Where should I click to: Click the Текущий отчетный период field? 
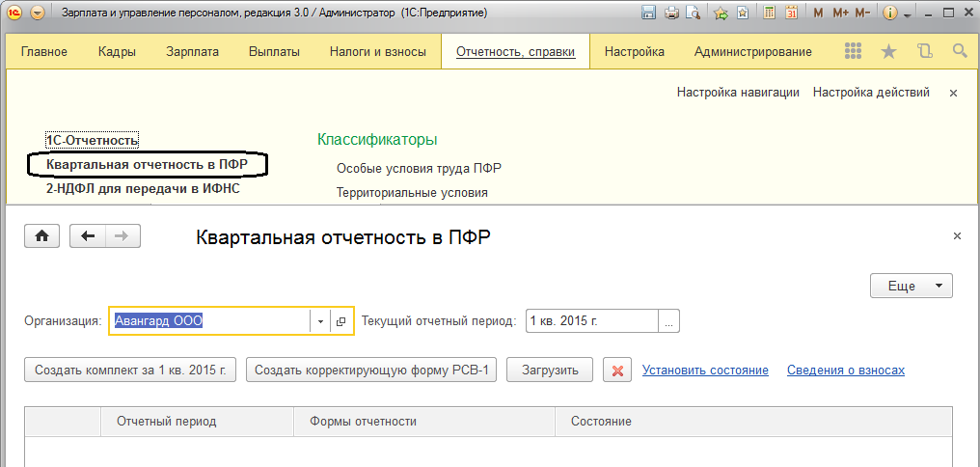592,321
